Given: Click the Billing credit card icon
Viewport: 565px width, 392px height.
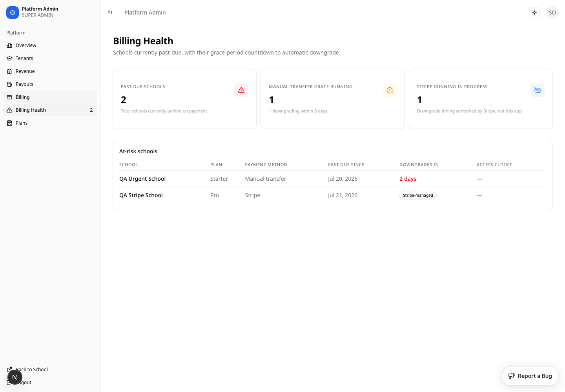Looking at the screenshot, I should coord(9,97).
